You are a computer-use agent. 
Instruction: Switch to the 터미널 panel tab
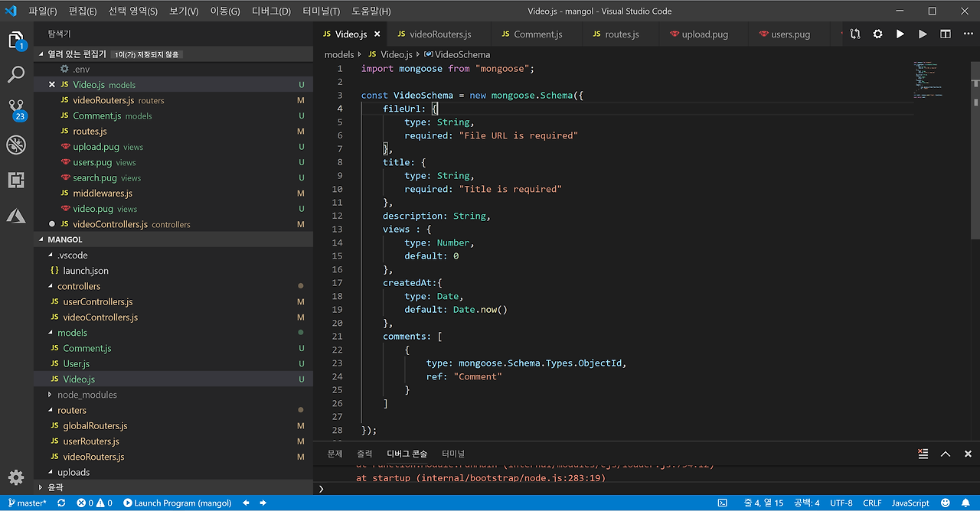pos(453,454)
